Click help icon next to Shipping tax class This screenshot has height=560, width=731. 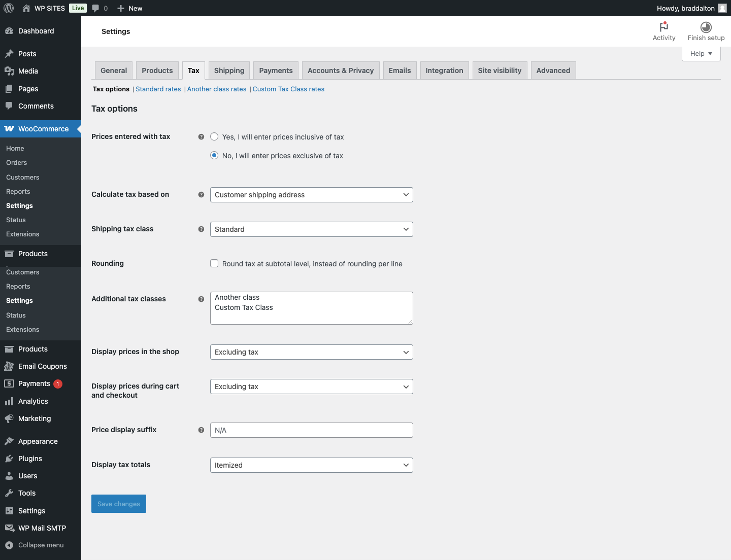pos(201,229)
